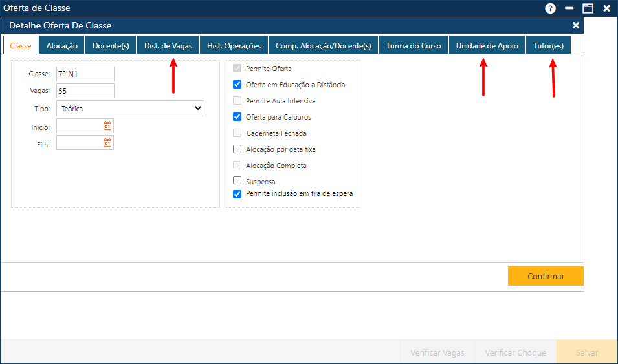Expand the Tipo dropdown showing Teórica
This screenshot has width=618, height=364.
point(130,109)
